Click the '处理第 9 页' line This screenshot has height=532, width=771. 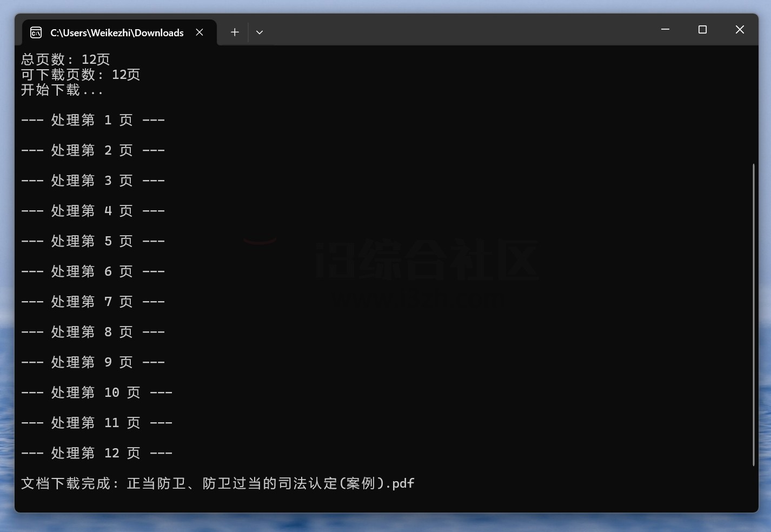[93, 362]
